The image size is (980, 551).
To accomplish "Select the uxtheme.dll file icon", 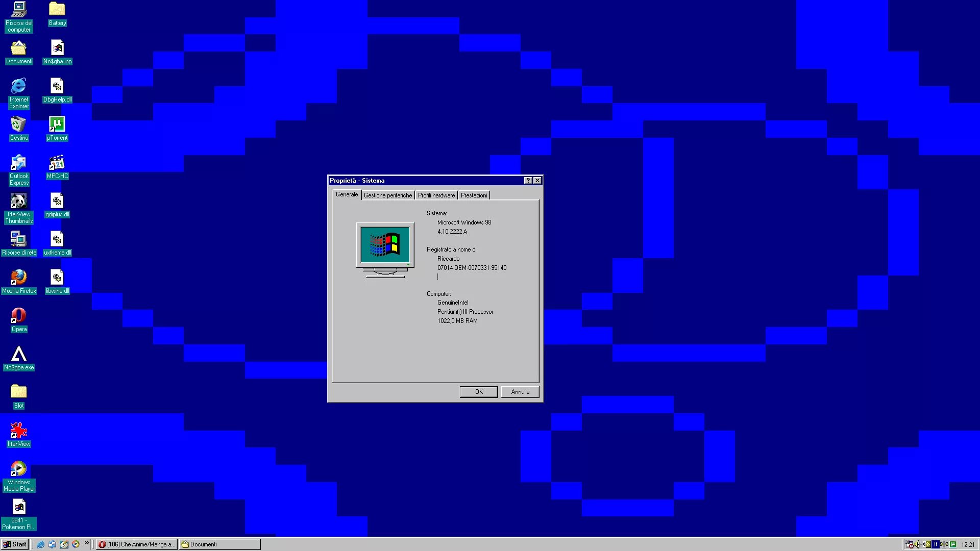I will click(x=57, y=243).
